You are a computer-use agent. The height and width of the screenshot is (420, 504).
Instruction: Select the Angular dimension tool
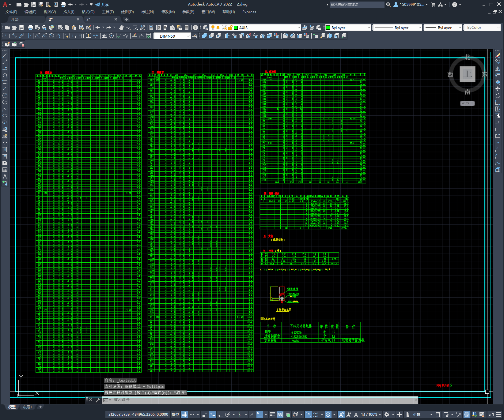pos(58,36)
